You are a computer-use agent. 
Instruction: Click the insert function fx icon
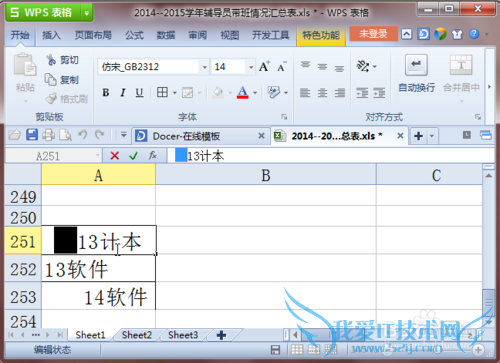[153, 155]
